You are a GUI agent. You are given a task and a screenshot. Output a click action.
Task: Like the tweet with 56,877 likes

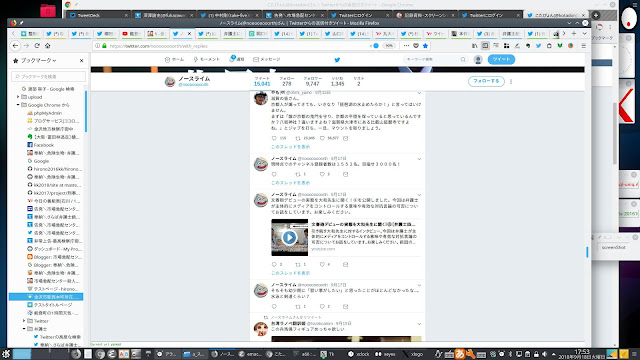pyautogui.click(x=322, y=138)
